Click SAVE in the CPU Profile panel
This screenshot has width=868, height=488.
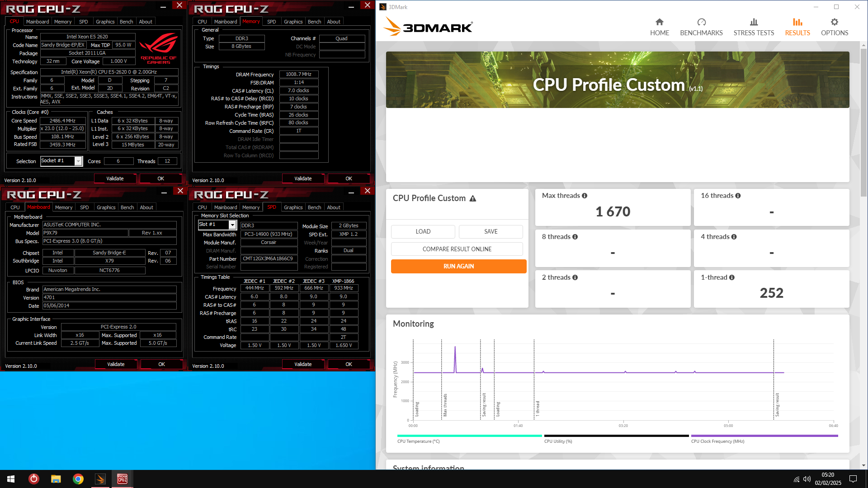(x=491, y=231)
